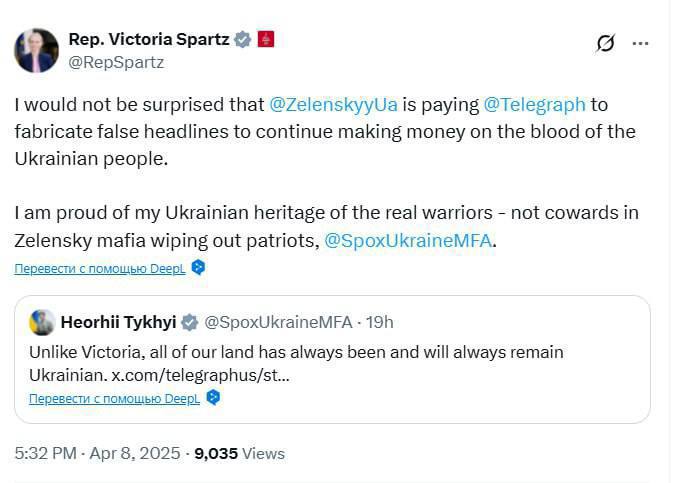681x483 pixels.
Task: Click the DeepL icon under the main post
Action: (198, 267)
